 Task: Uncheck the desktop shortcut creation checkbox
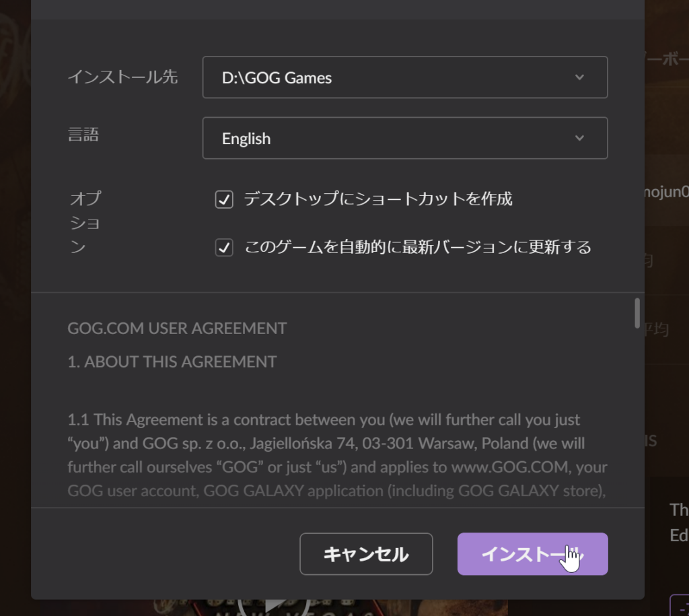[x=224, y=200]
